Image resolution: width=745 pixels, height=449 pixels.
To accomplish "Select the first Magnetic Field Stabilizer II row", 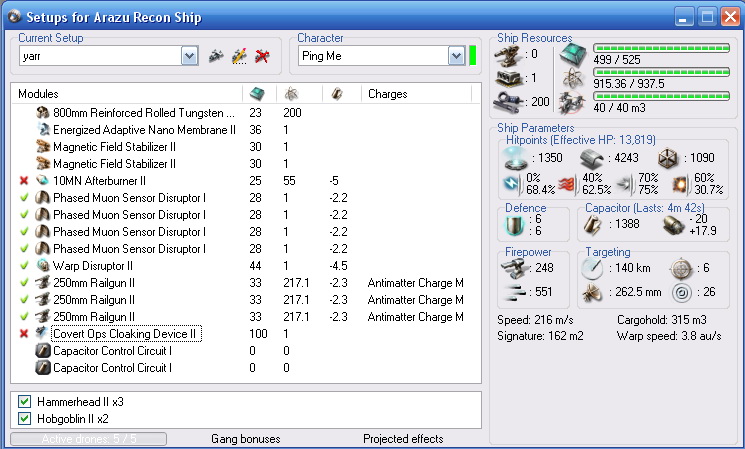I will [x=115, y=147].
